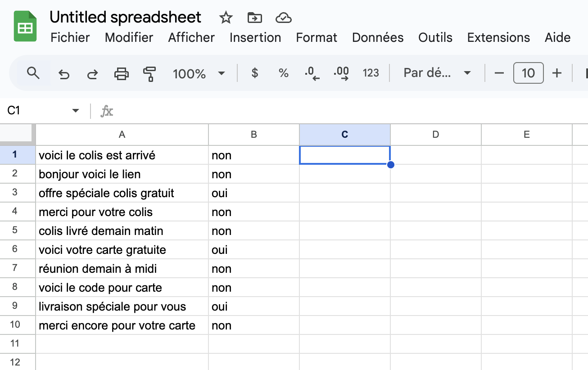Image resolution: width=588 pixels, height=370 pixels.
Task: Open the Données menu
Action: pos(378,37)
